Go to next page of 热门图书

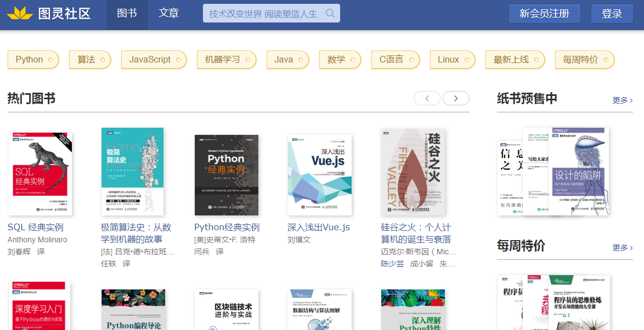coord(456,98)
